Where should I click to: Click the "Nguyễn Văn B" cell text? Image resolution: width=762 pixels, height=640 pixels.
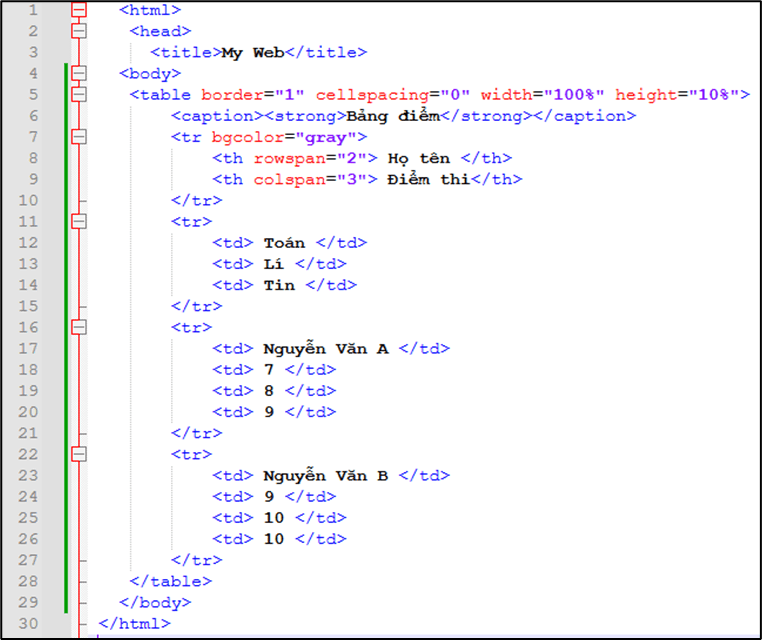tap(326, 475)
